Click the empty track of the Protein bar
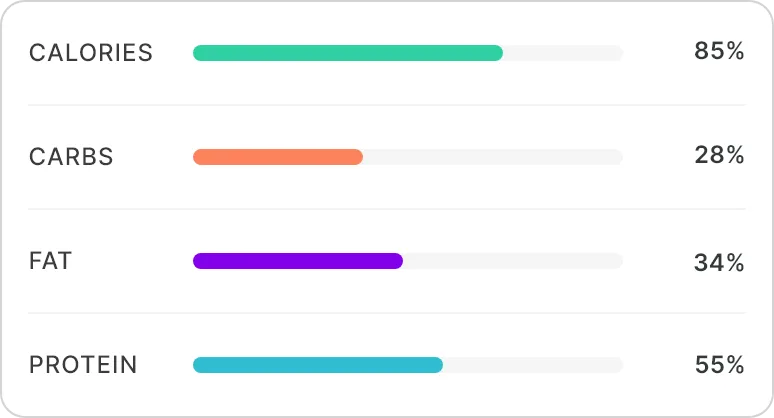774x418 pixels. click(532, 365)
